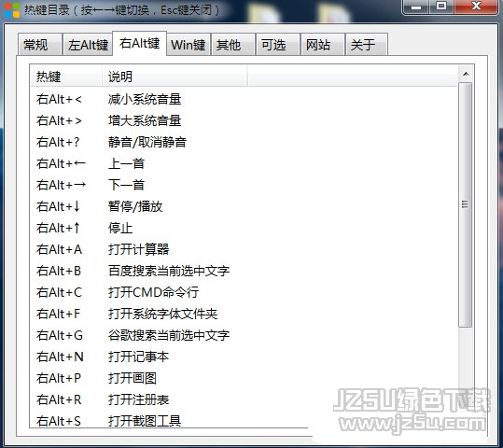
Task: Select the 右Alt+↑ row
Action: click(244, 228)
